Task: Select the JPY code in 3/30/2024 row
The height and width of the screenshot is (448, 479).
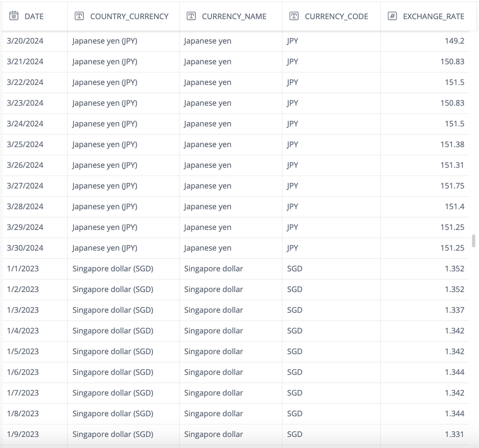Action: (292, 248)
